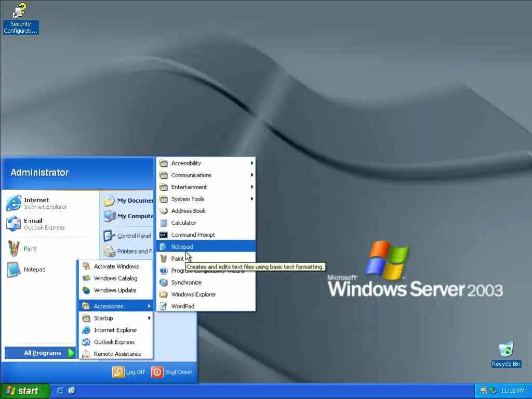
Task: Click the Shut Down button
Action: (x=172, y=372)
